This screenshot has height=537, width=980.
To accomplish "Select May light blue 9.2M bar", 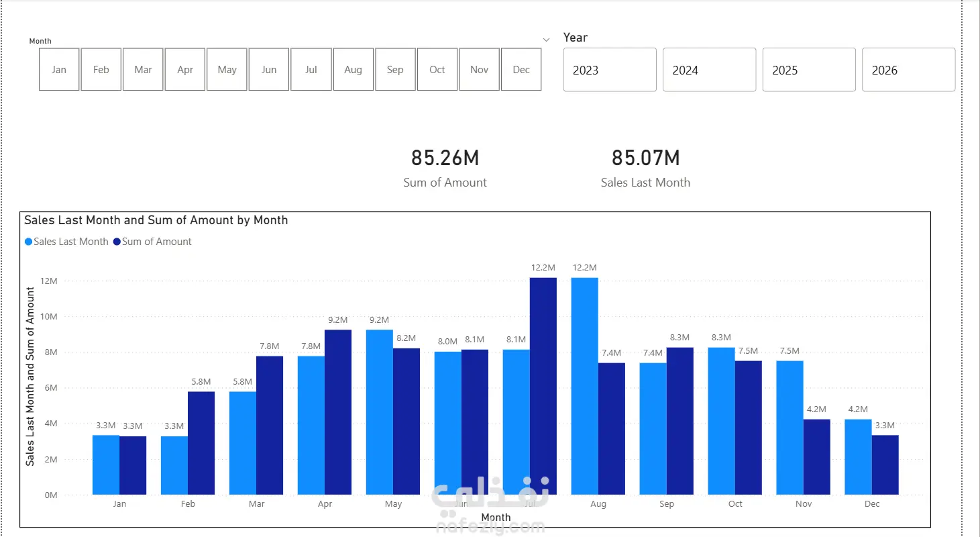I will click(x=380, y=413).
